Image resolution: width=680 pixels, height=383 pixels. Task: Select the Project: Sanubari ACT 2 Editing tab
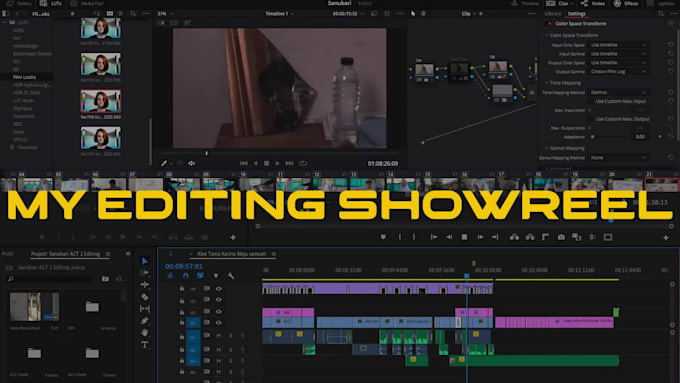(65, 254)
